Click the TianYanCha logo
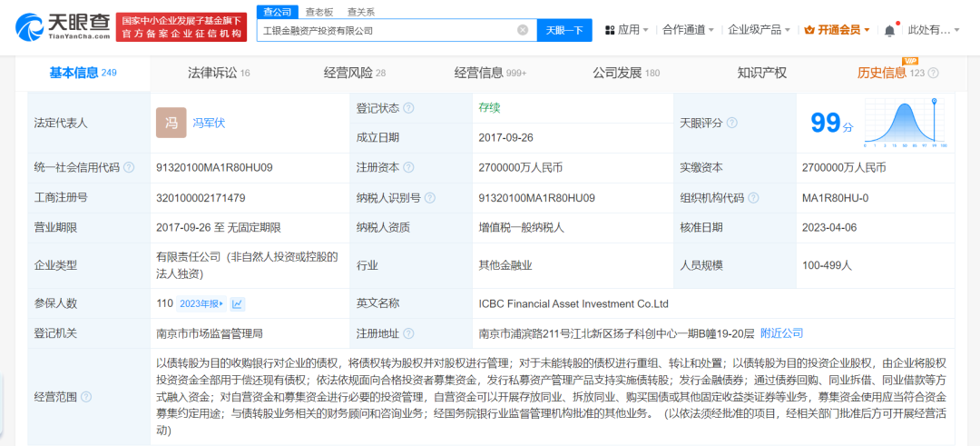This screenshot has width=980, height=446. click(x=62, y=27)
